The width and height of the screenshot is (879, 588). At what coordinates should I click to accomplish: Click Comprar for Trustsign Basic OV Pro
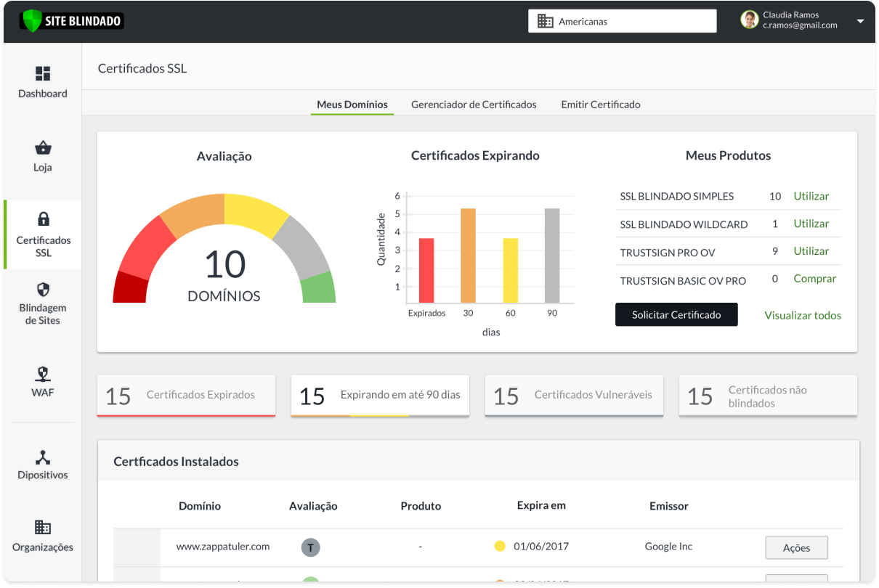814,279
